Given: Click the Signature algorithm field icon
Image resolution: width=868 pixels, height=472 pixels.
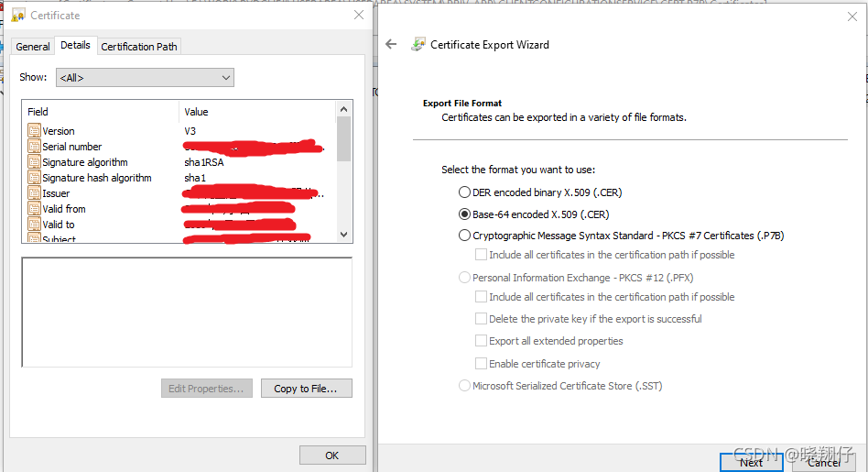Looking at the screenshot, I should coord(34,162).
